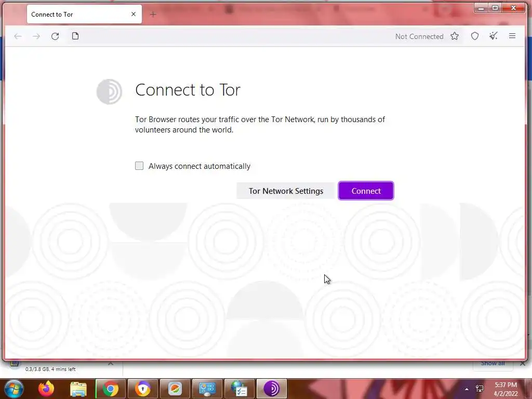Go back with the back arrow
The height and width of the screenshot is (399, 532).
click(x=18, y=36)
